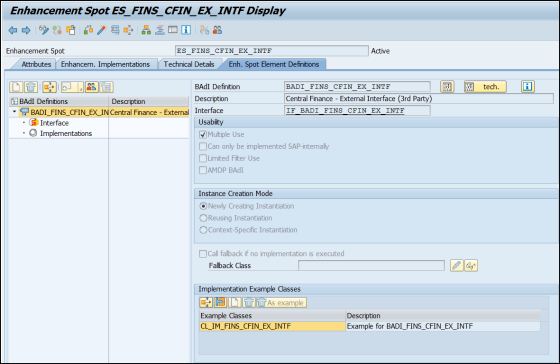This screenshot has width=560, height=364.
Task: Click the list document icon in tree toolbar
Action: pos(106,87)
